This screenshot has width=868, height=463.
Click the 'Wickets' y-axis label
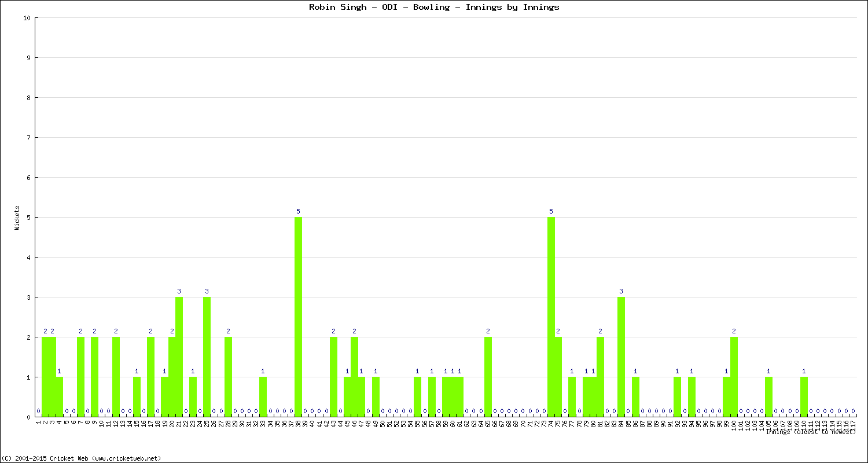click(17, 218)
